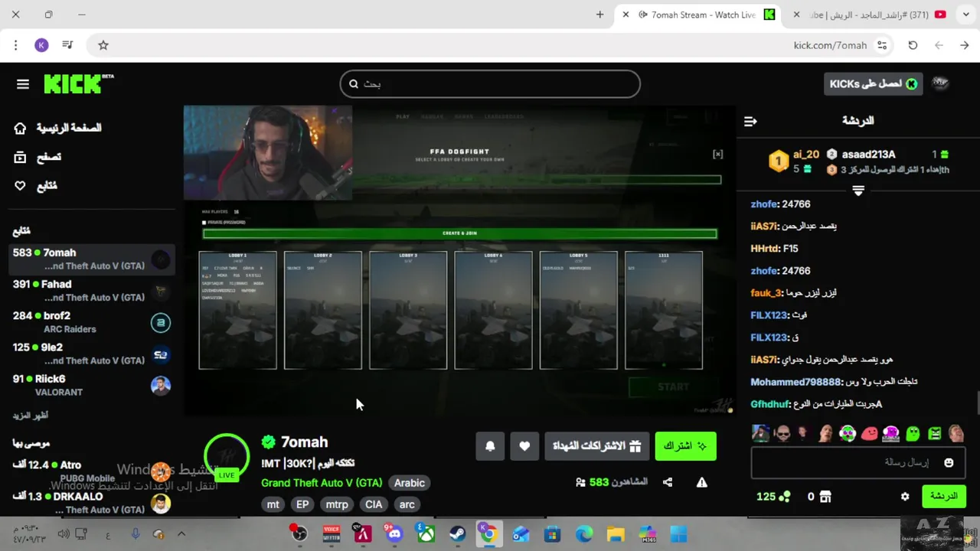Click top gifter ai_20
The width and height of the screenshot is (980, 551).
pyautogui.click(x=806, y=154)
